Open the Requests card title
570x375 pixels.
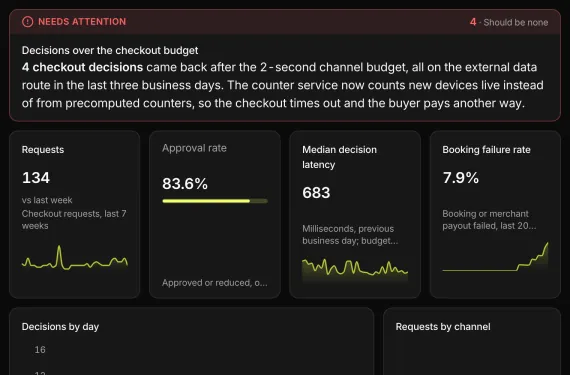pyautogui.click(x=43, y=150)
